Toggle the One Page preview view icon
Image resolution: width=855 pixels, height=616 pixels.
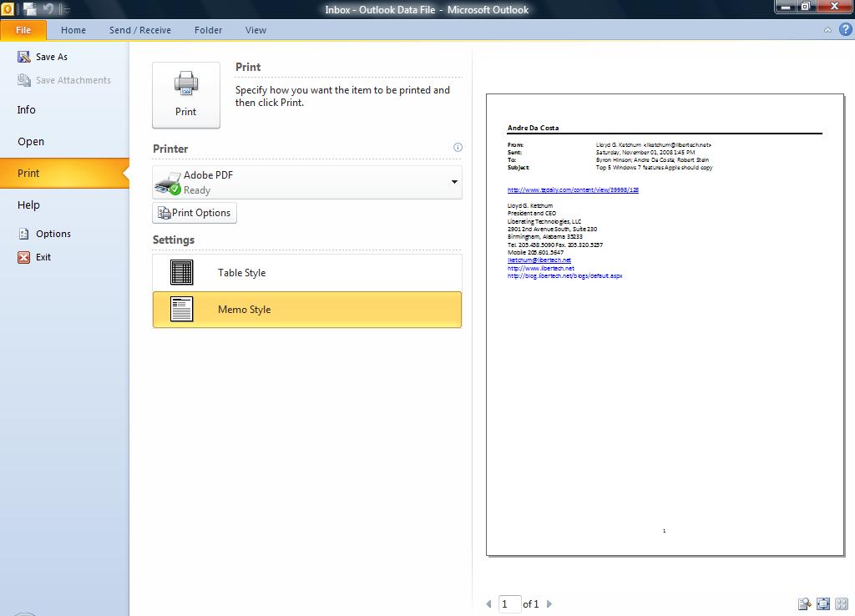coord(822,604)
